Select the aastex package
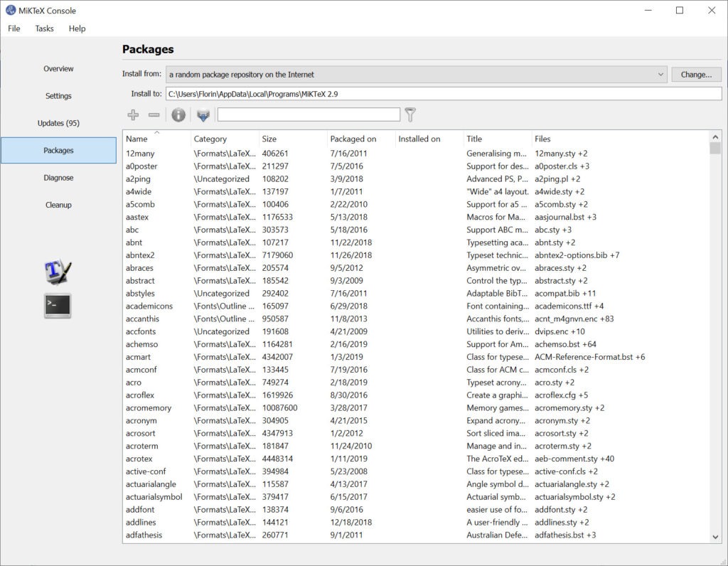The height and width of the screenshot is (566, 728). click(x=137, y=217)
